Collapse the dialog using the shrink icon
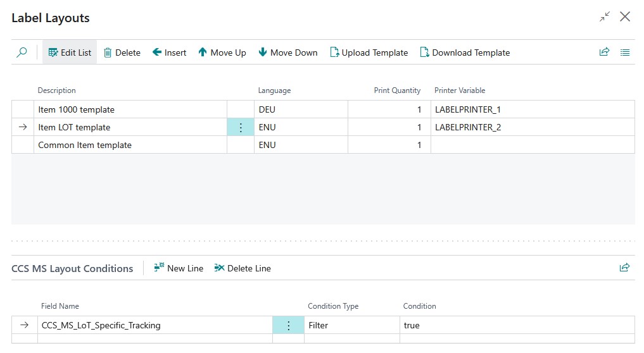The image size is (644, 353). (x=605, y=17)
